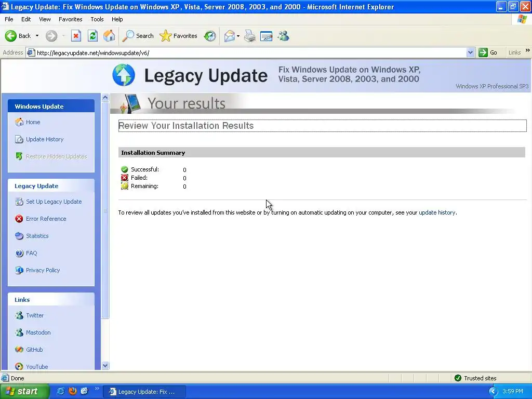The height and width of the screenshot is (399, 532).
Task: Click the red Error Reference icon
Action: point(19,219)
